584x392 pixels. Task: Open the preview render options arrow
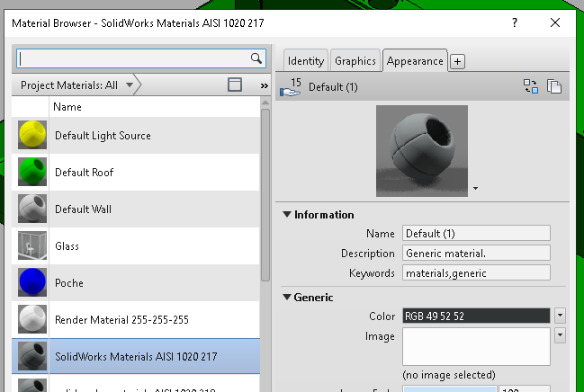click(475, 189)
